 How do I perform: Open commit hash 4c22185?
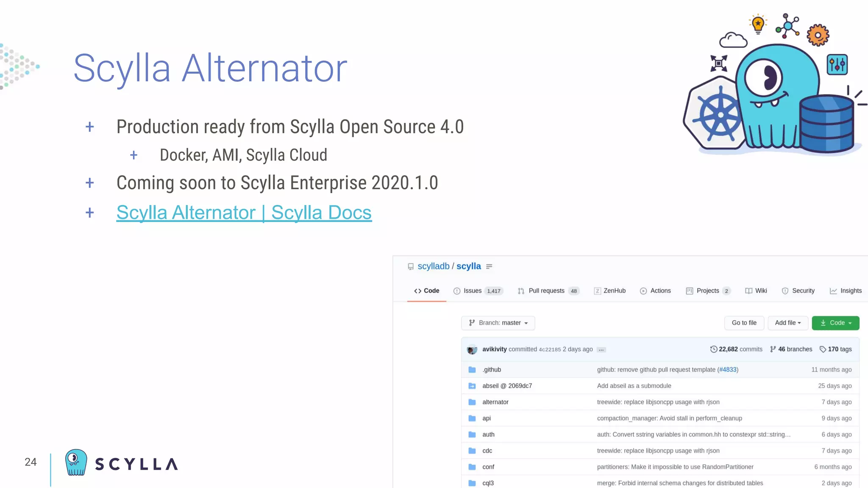pos(550,349)
